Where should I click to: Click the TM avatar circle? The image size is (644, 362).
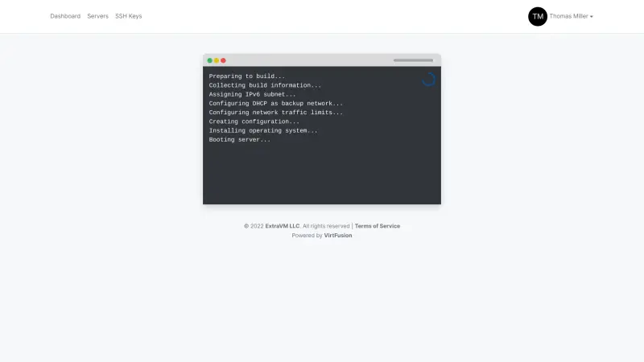(538, 16)
